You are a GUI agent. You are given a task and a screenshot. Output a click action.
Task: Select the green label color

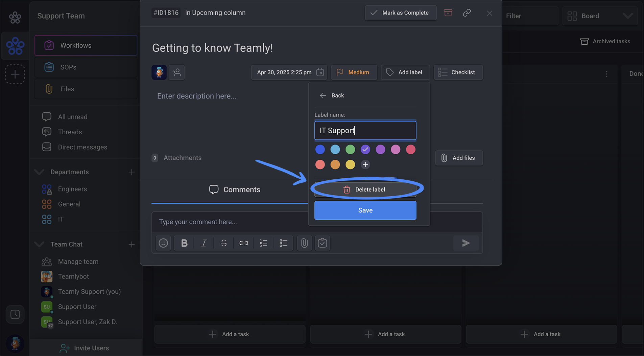350,149
